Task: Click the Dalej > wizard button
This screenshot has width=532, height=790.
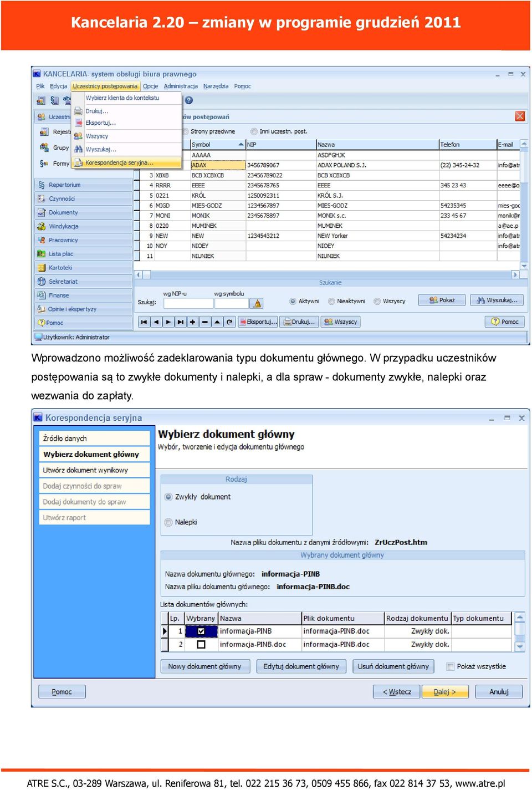Action: [445, 692]
